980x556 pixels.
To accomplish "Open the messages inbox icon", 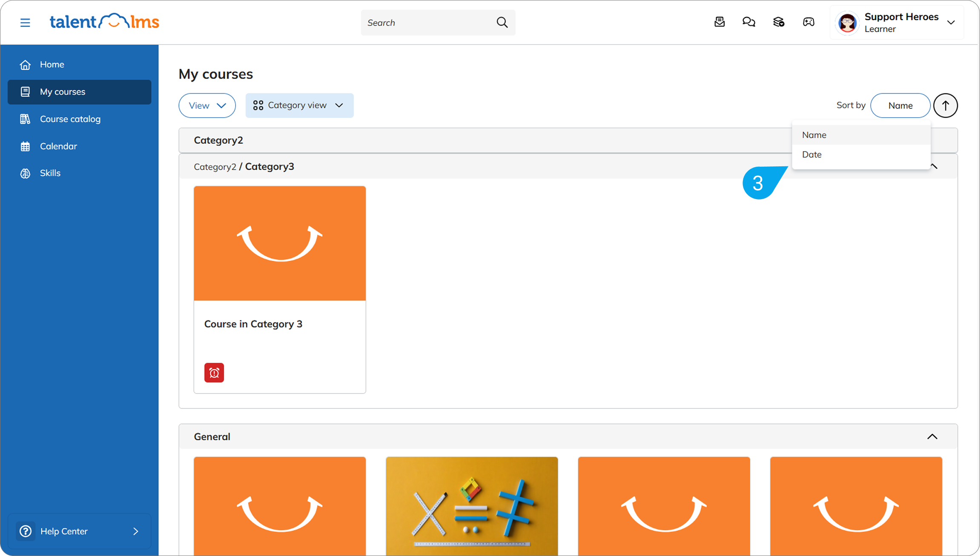I will [719, 22].
